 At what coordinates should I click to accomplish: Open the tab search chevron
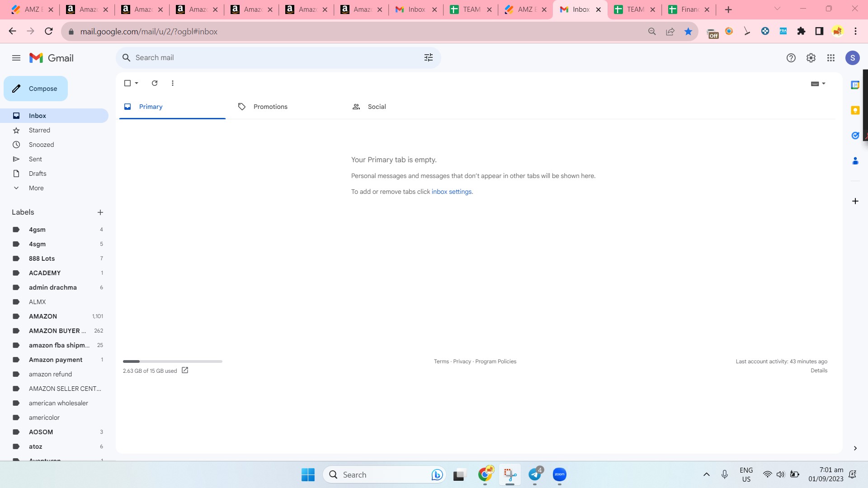777,9
